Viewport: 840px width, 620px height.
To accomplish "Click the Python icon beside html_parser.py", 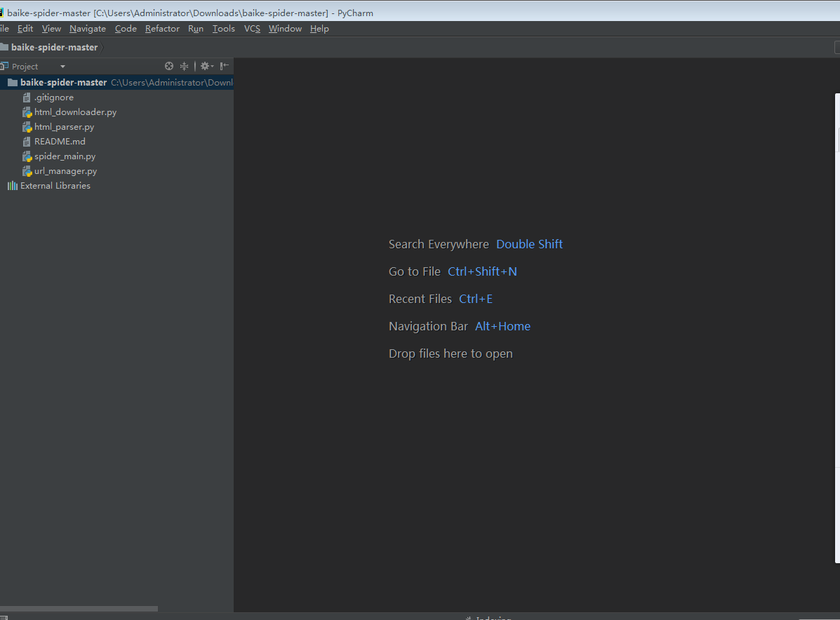I will pyautogui.click(x=27, y=127).
